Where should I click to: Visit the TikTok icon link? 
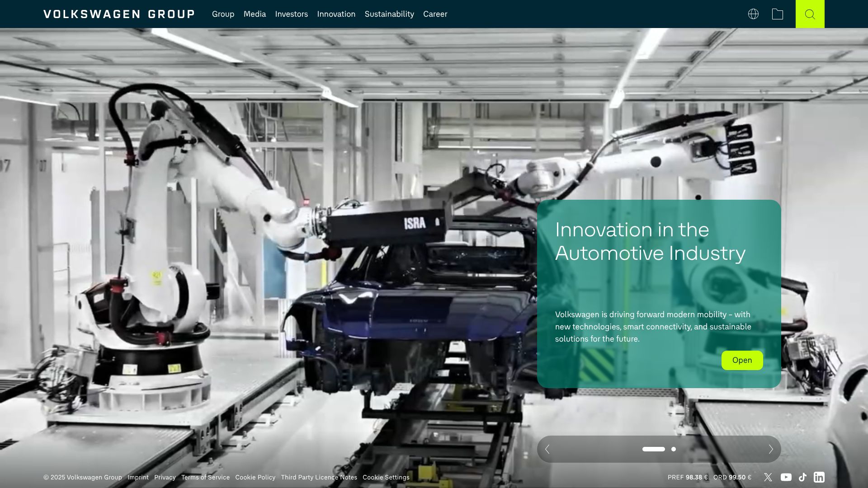click(802, 477)
